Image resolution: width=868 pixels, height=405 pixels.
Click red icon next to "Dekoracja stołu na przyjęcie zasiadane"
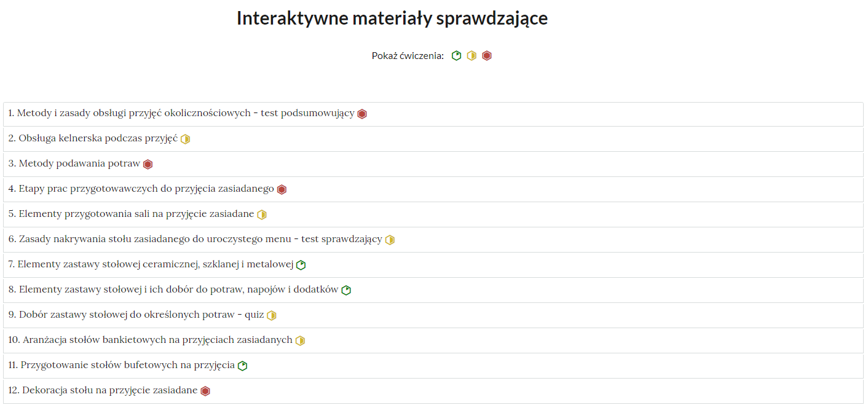tap(205, 390)
